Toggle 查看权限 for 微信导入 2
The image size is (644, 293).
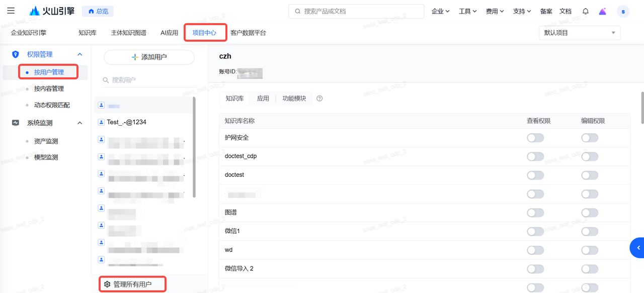click(535, 269)
